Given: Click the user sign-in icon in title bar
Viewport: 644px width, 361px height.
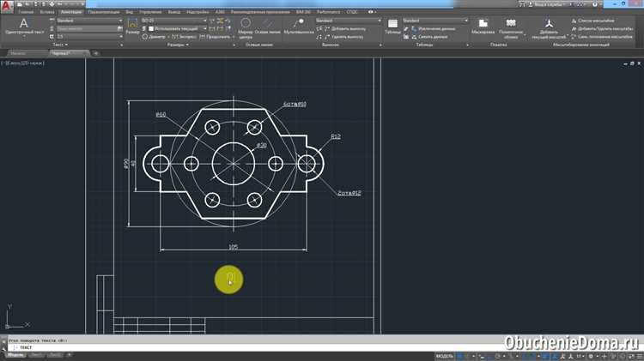Looking at the screenshot, I should [x=531, y=4].
